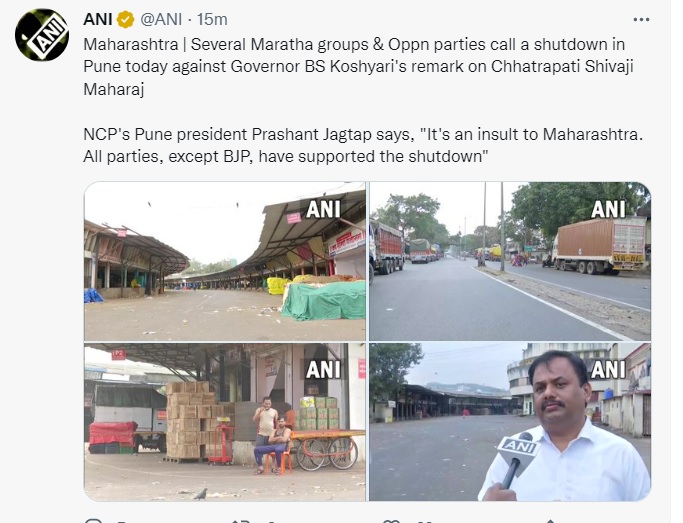Click the ANI watermark on the trucks photo
Image resolution: width=683 pixels, height=523 pixels.
(x=608, y=209)
